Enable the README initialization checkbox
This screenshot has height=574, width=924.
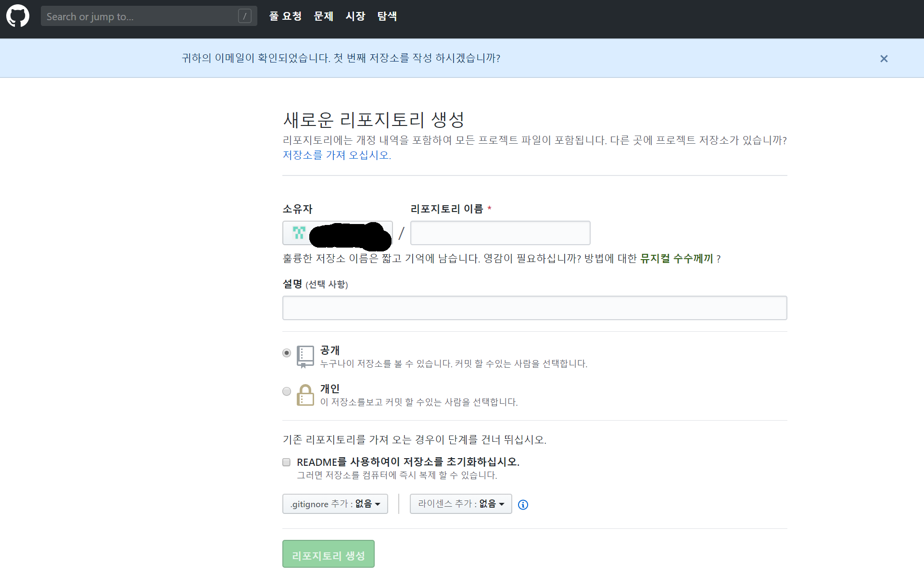click(287, 462)
